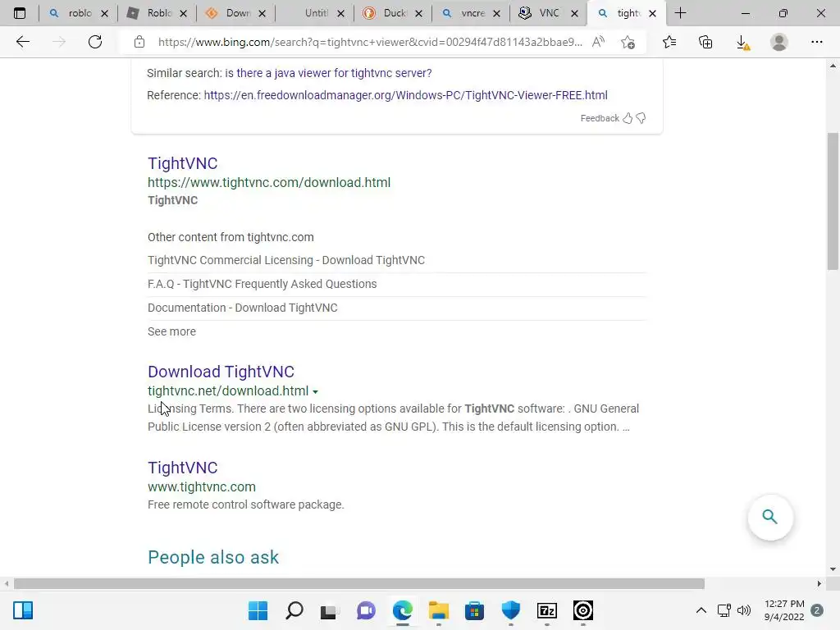
Task: Open freedownloadmanager reference link
Action: point(405,95)
